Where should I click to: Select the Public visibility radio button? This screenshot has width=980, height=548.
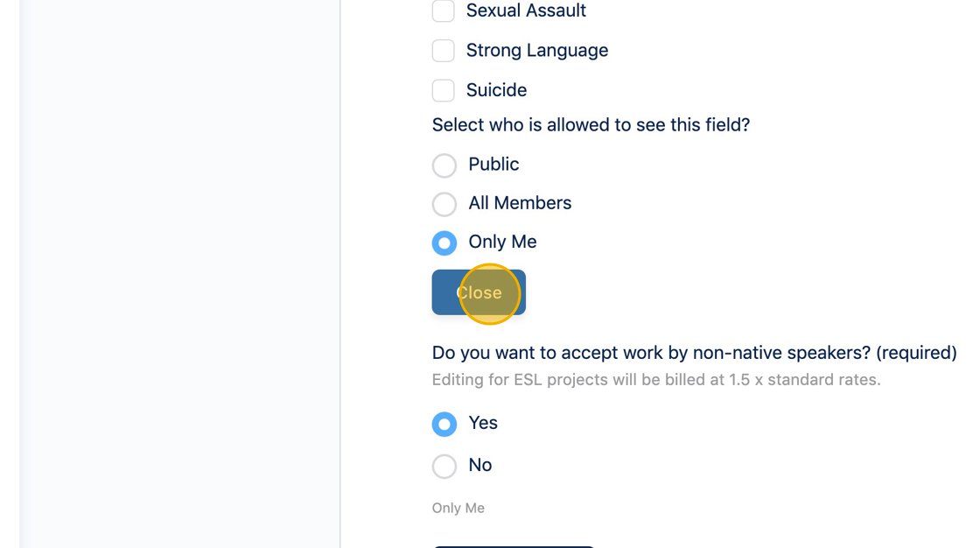(x=444, y=165)
